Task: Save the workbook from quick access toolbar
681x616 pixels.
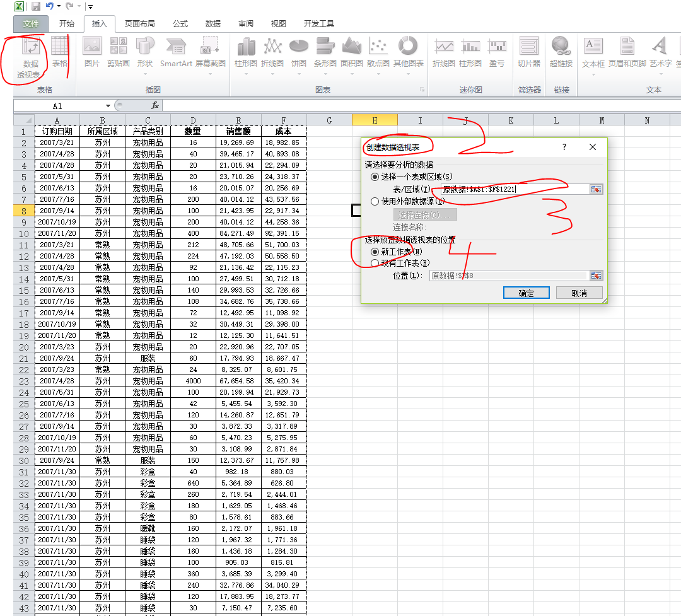Action: 35,6
